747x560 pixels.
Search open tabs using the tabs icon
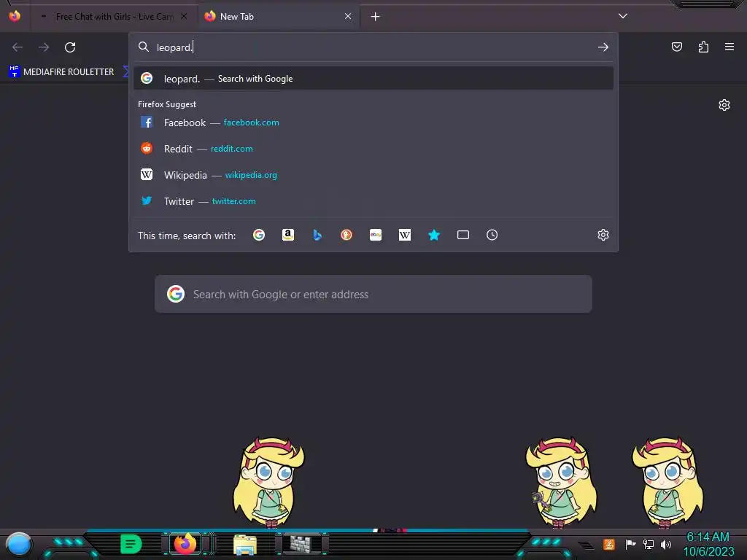(x=463, y=235)
